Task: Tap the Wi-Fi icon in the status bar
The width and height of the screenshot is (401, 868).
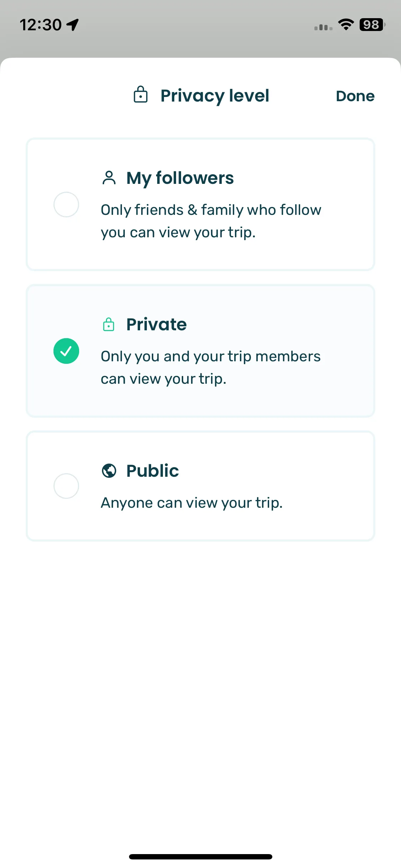Action: (346, 25)
